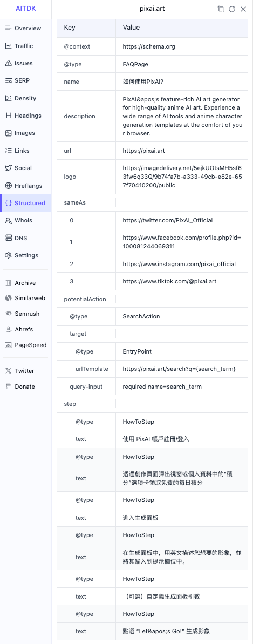Click the Links list icon
The height and width of the screenshot is (644, 253).
[8, 151]
